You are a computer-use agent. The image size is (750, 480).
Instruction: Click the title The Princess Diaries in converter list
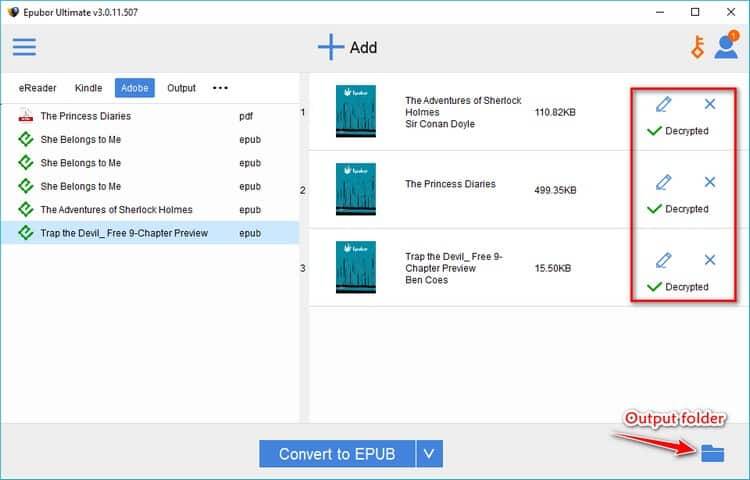[x=451, y=184]
